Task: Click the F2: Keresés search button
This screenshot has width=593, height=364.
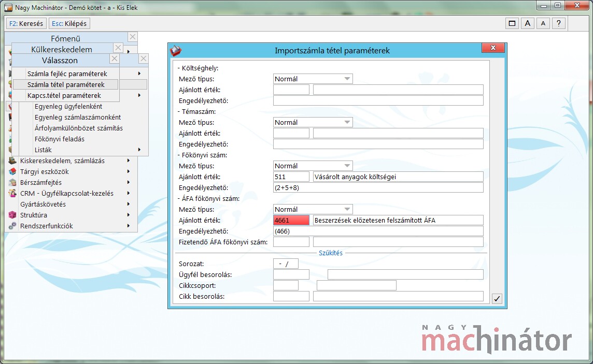Action: click(x=26, y=23)
